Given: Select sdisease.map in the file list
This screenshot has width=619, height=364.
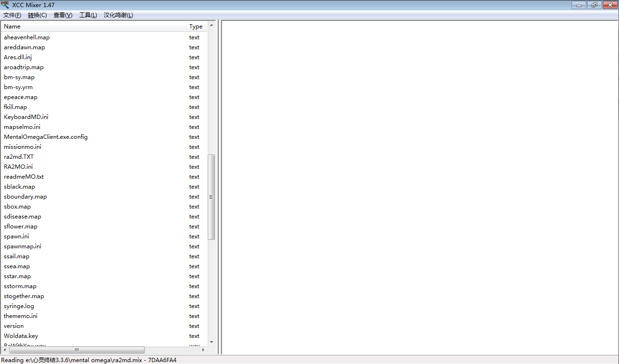Looking at the screenshot, I should pyautogui.click(x=22, y=217).
